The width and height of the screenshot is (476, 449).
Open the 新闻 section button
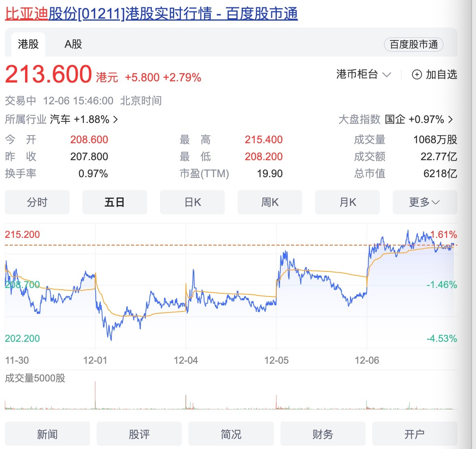47,434
